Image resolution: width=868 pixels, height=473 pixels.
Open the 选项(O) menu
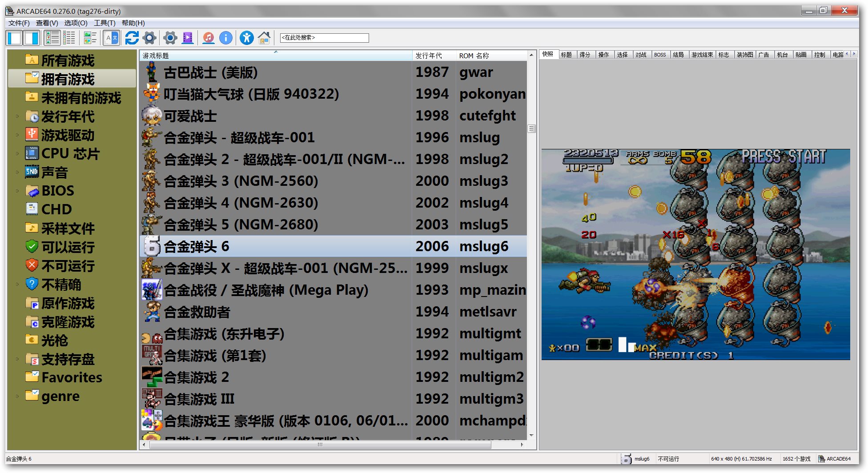(76, 23)
